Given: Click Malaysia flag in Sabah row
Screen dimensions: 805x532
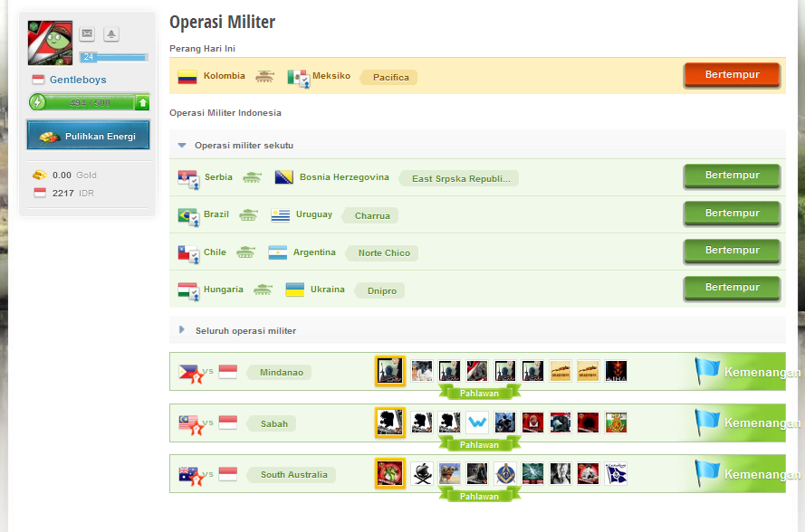Looking at the screenshot, I should coord(190,424).
